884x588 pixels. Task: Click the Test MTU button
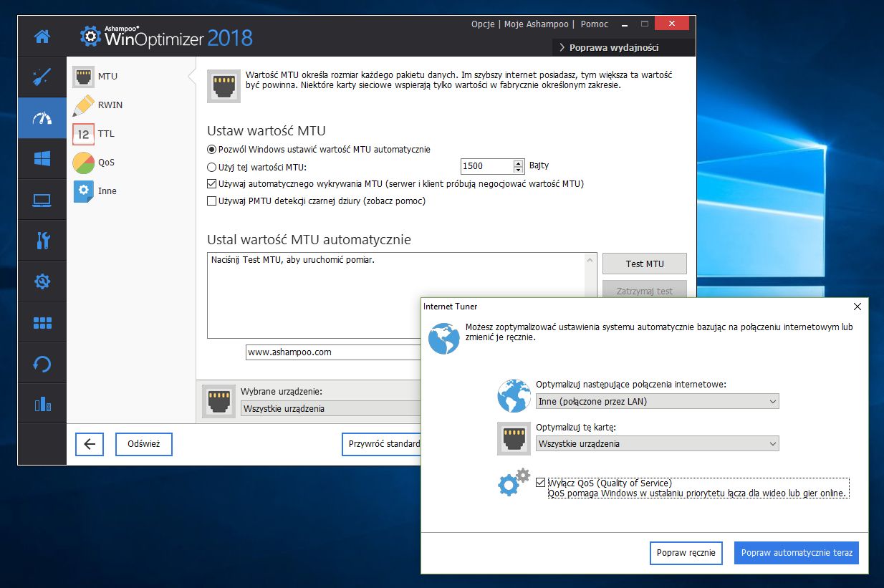pyautogui.click(x=645, y=264)
